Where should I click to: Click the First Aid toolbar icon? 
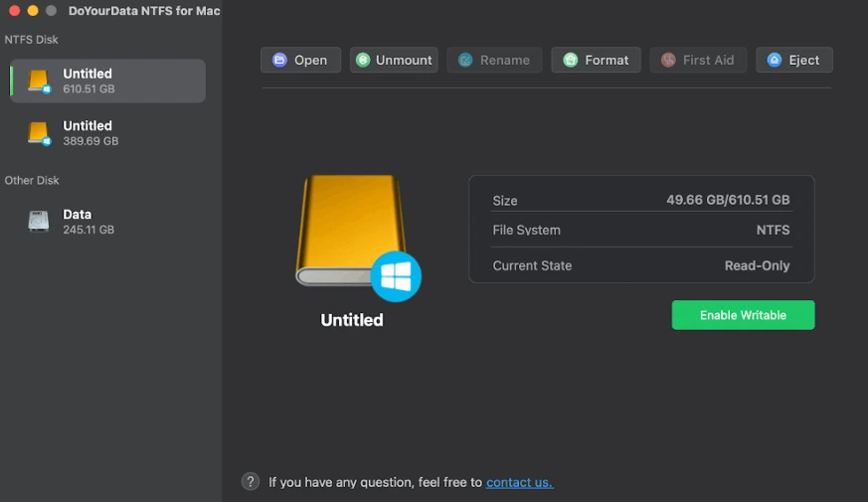pos(668,61)
